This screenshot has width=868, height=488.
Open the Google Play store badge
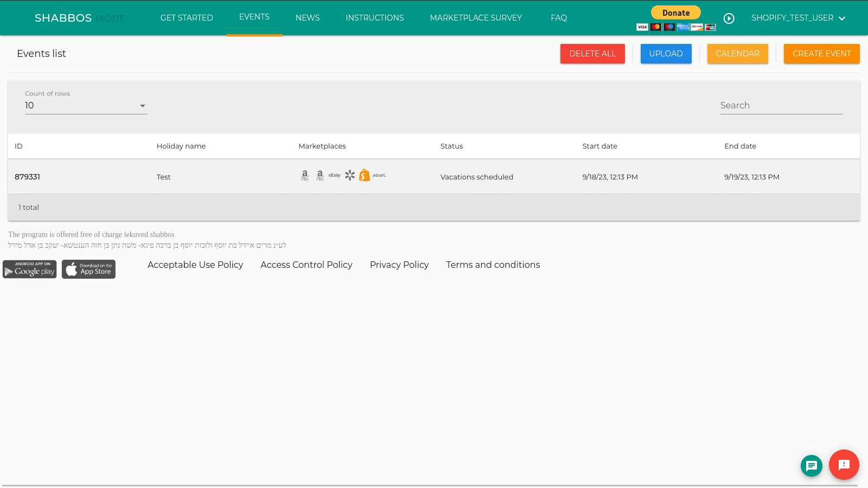30,269
